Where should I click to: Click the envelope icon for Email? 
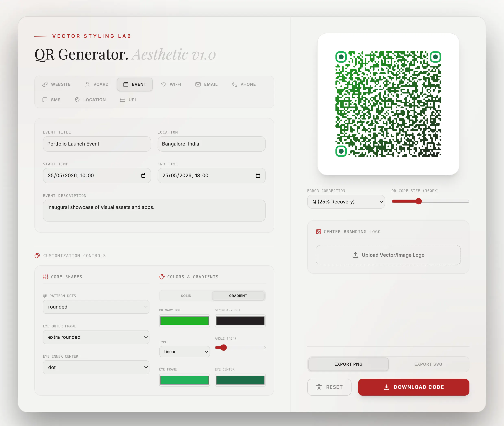click(198, 84)
